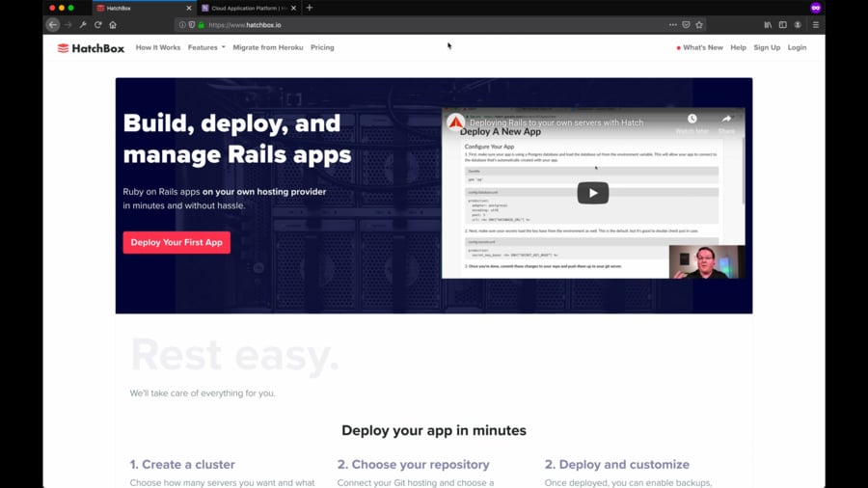Save page to Pocket icon
Image resolution: width=868 pixels, height=488 pixels.
686,25
